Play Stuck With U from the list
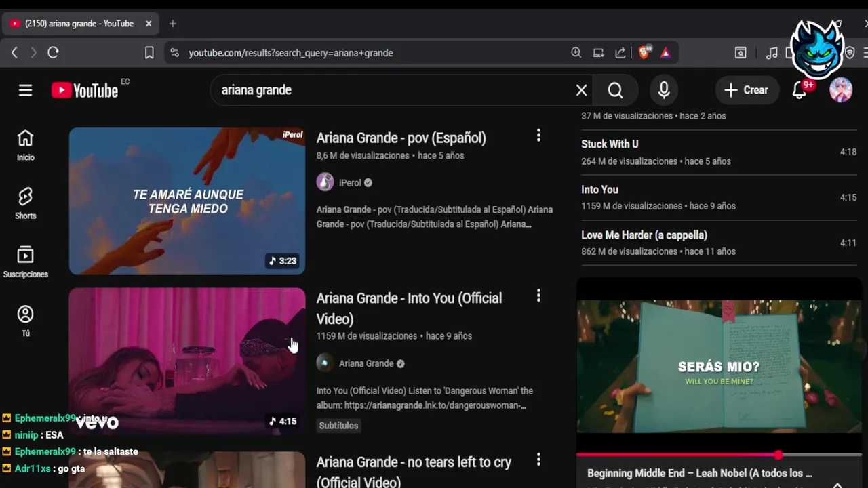This screenshot has height=488, width=868. (719, 152)
